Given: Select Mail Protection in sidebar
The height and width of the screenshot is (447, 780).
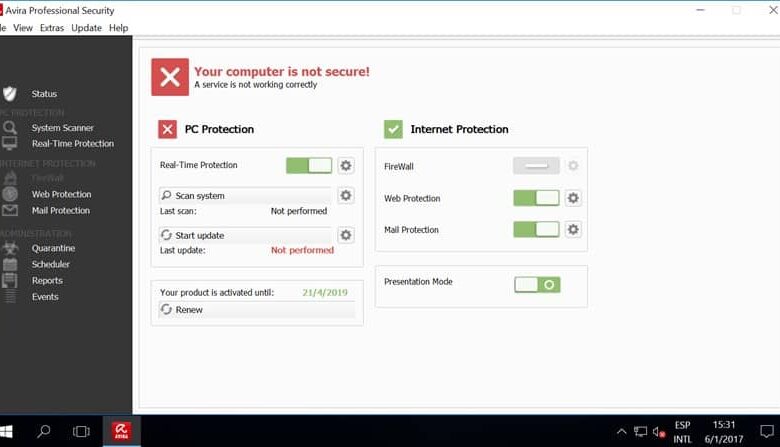Looking at the screenshot, I should (x=61, y=210).
